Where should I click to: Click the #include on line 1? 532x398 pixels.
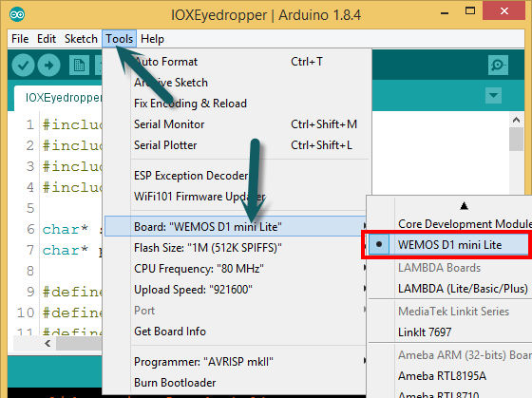tap(72, 124)
